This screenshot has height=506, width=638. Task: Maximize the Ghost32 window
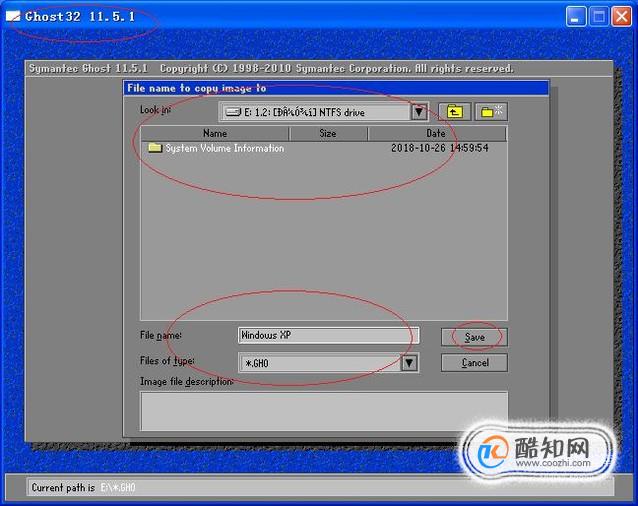(599, 17)
